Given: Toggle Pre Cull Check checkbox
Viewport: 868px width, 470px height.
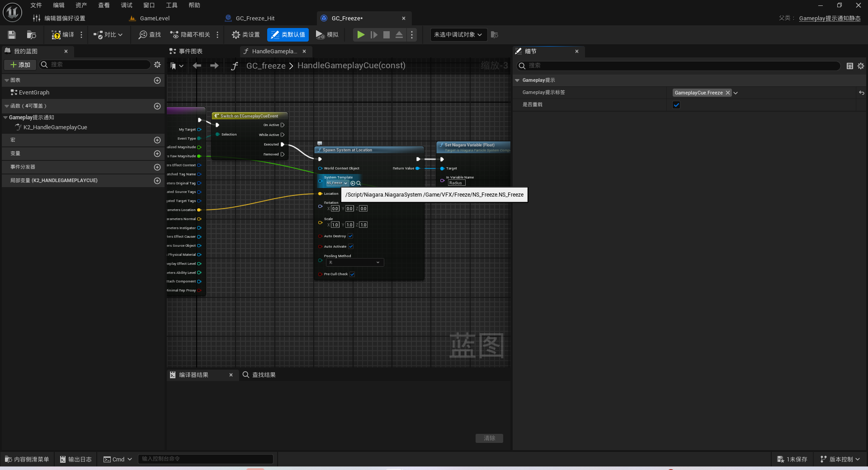Looking at the screenshot, I should [352, 274].
